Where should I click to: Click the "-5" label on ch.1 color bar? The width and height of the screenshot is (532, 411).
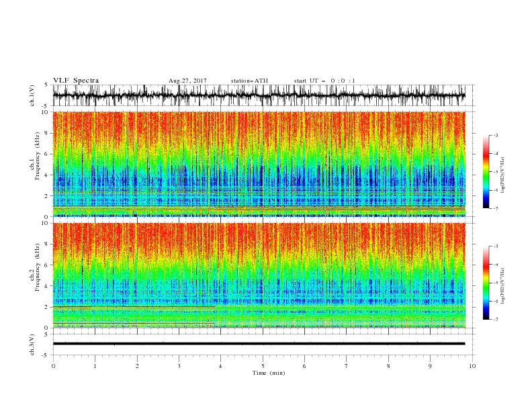495,172
